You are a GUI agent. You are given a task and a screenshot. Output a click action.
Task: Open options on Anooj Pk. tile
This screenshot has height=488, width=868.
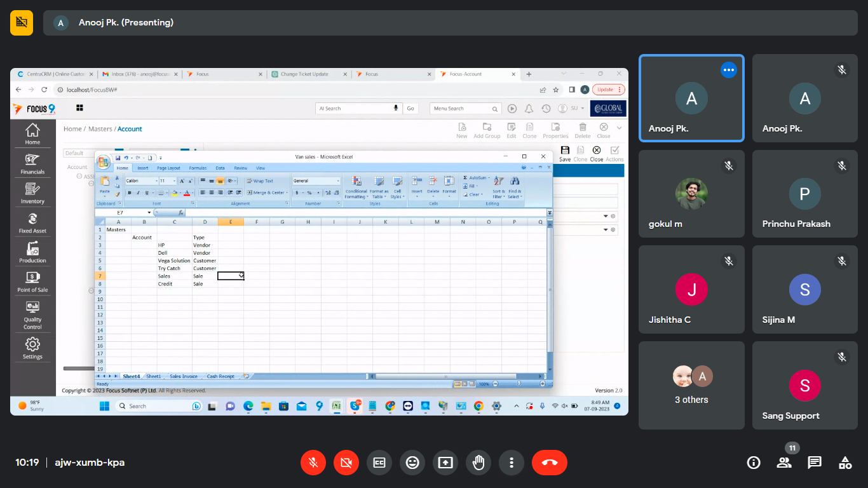coord(729,70)
